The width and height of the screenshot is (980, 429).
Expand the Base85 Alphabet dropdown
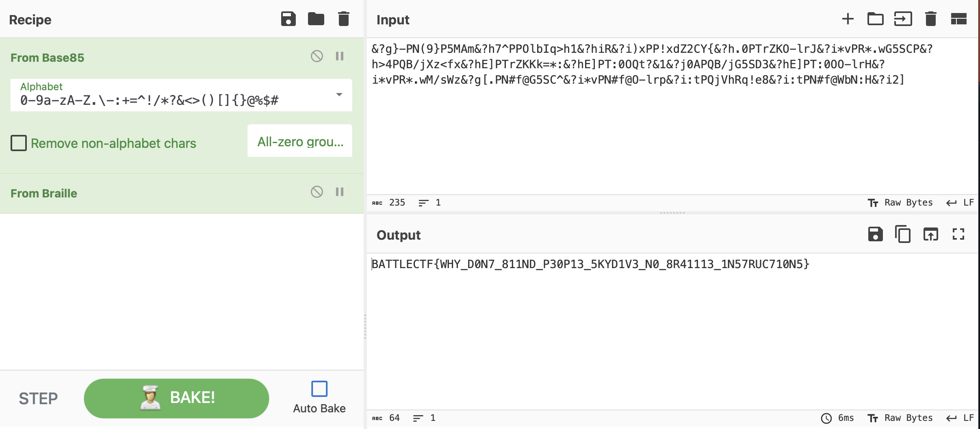[x=339, y=95]
